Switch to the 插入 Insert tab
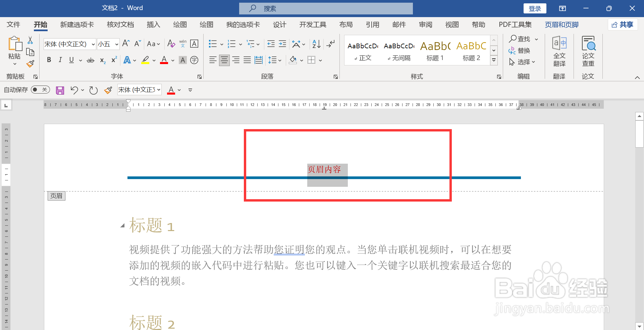Viewport: 644px width, 330px height. point(153,24)
